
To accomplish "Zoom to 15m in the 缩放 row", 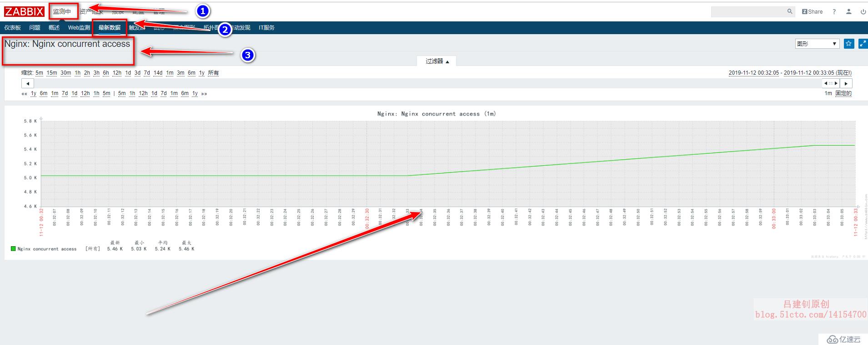I will (x=52, y=73).
